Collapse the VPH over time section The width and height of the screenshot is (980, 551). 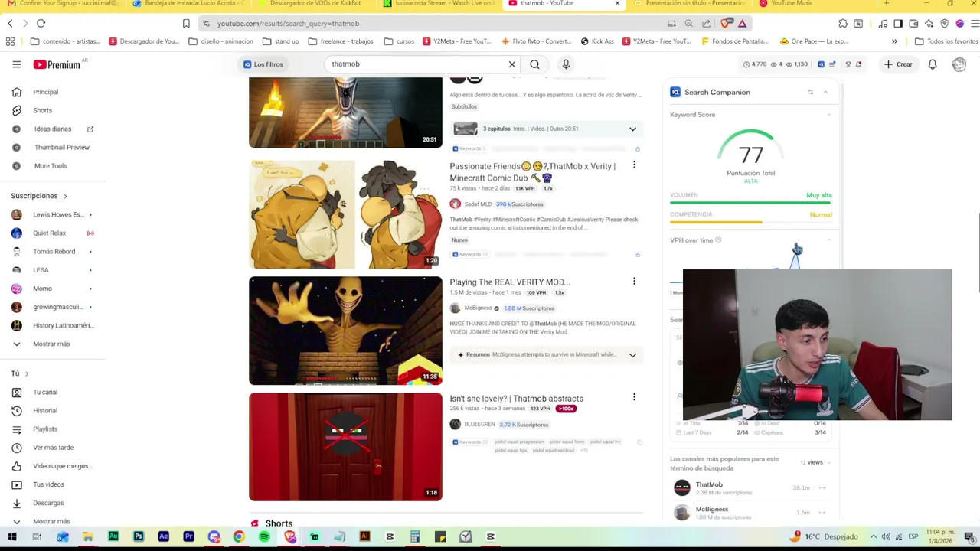coord(829,240)
